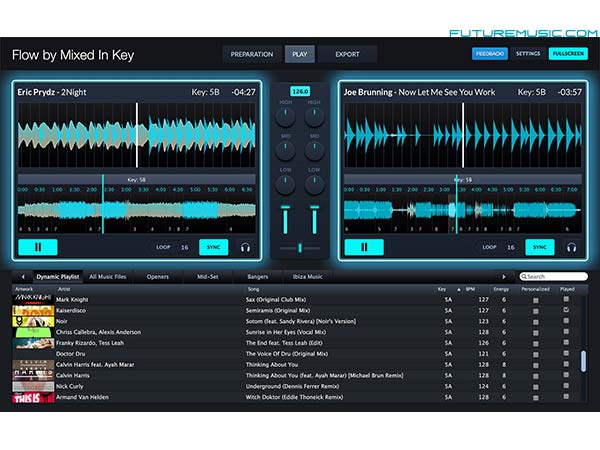Toggle SYNC on the right deck
Screen dimensions: 600x450
(540, 247)
